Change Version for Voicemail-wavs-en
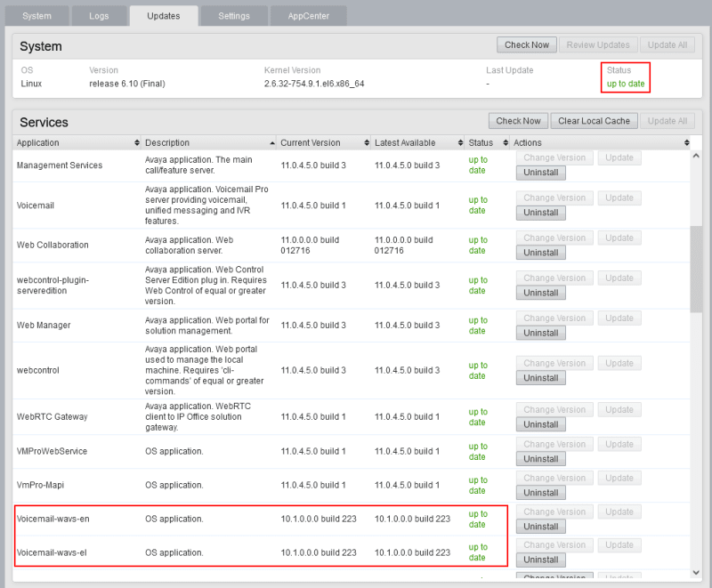Viewport: 712px width, 588px height. coord(554,511)
